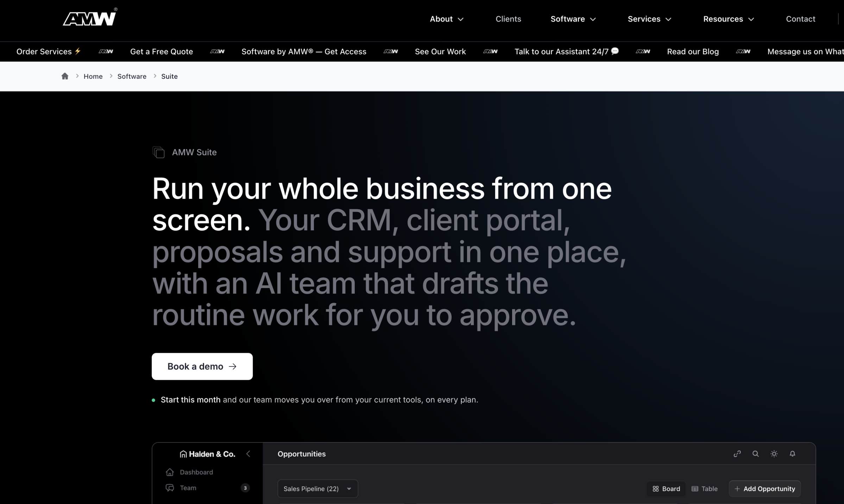Expand the Software menu
Image resolution: width=844 pixels, height=504 pixels.
(573, 19)
